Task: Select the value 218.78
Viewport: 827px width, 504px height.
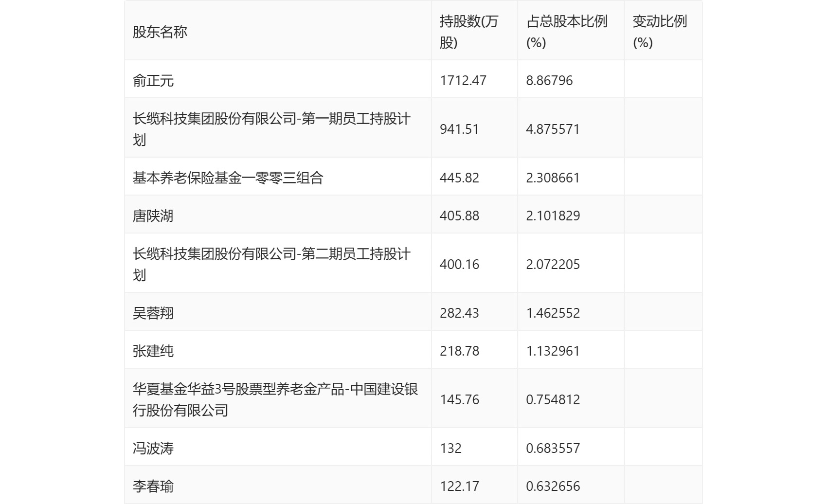Action: pyautogui.click(x=459, y=351)
